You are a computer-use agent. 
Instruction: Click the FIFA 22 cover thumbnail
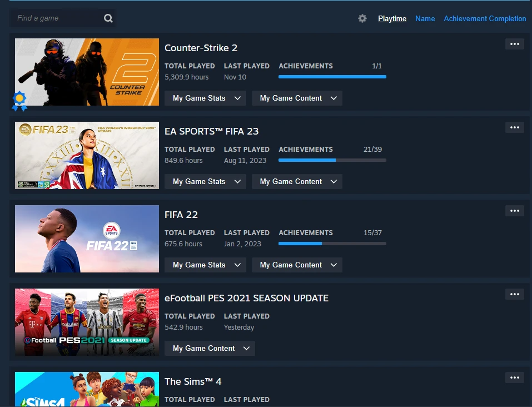[87, 239]
